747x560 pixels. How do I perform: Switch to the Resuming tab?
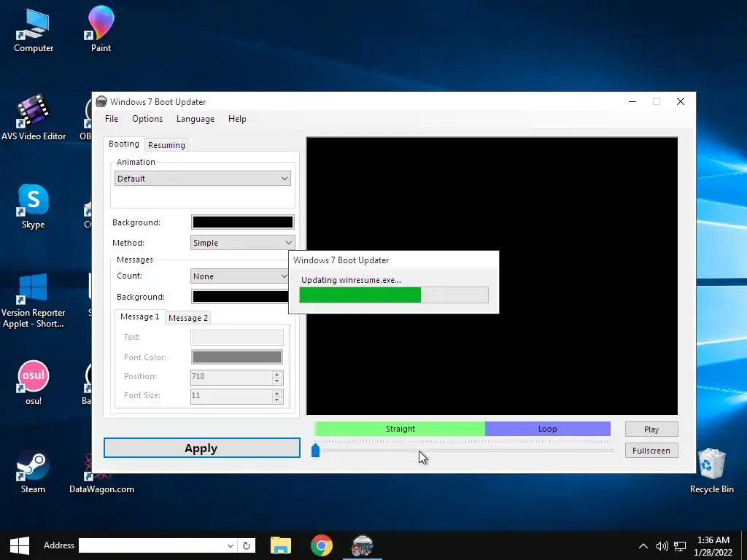click(x=166, y=145)
